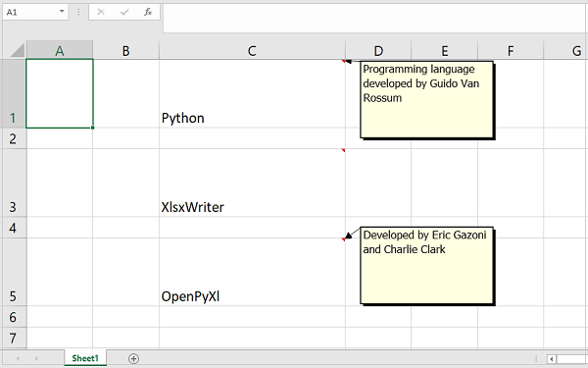
Task: Add a new sheet with plus icon
Action: click(133, 358)
